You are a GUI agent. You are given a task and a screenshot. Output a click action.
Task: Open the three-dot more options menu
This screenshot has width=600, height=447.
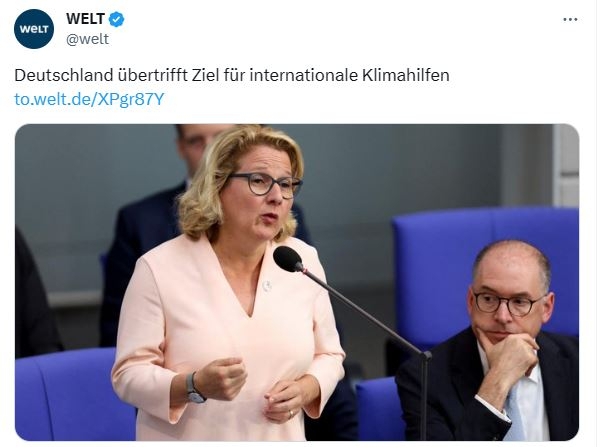click(x=570, y=20)
